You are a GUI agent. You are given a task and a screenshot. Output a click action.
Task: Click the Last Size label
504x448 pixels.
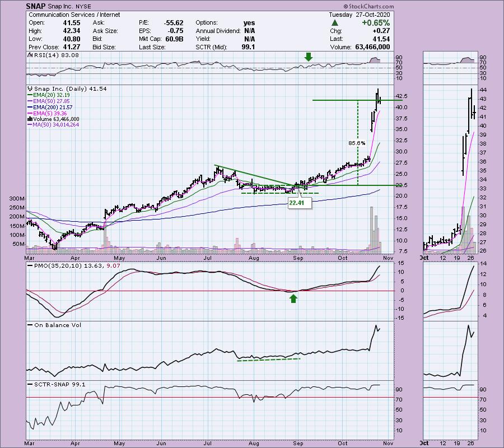click(x=152, y=47)
